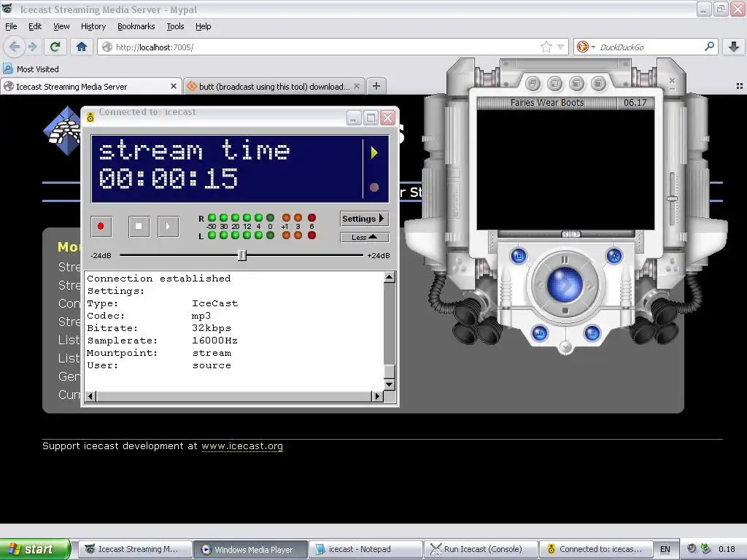Open a new tab with the plus button
This screenshot has height=560, width=747.
pos(376,86)
